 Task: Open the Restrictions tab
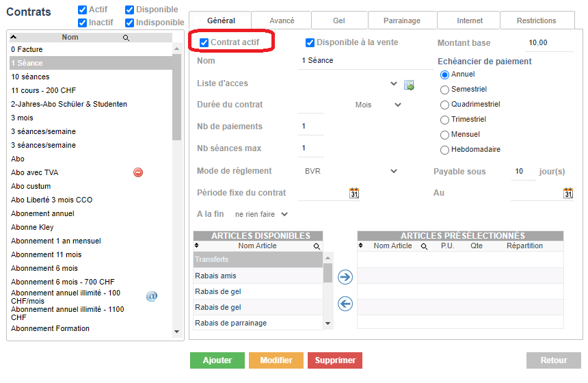[x=536, y=21]
